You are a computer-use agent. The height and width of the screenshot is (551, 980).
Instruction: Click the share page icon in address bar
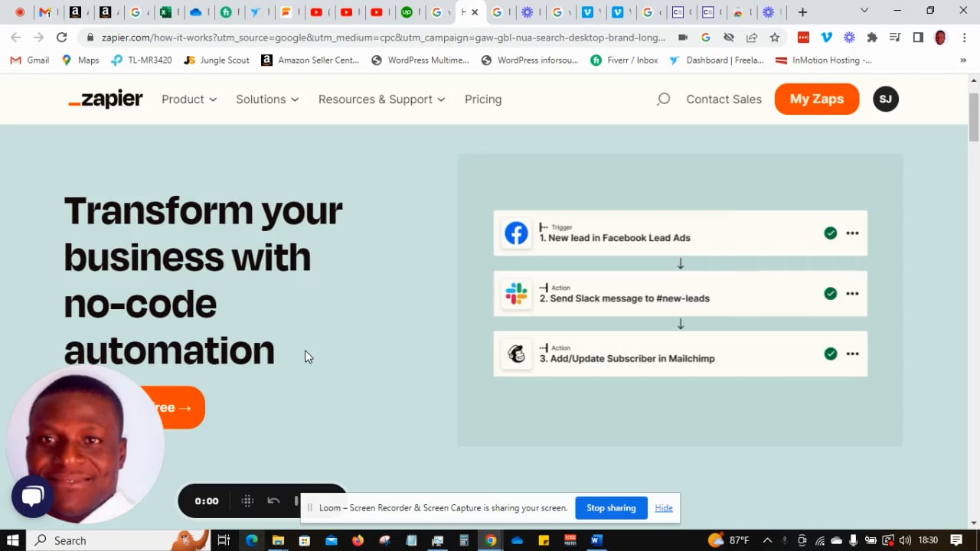point(752,37)
